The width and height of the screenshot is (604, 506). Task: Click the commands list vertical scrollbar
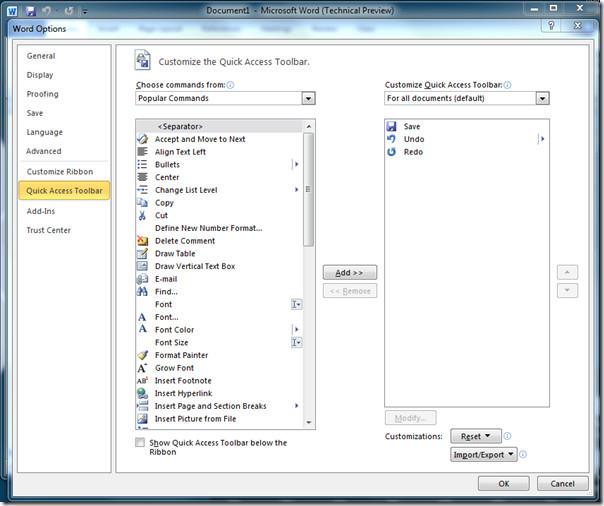[309, 190]
